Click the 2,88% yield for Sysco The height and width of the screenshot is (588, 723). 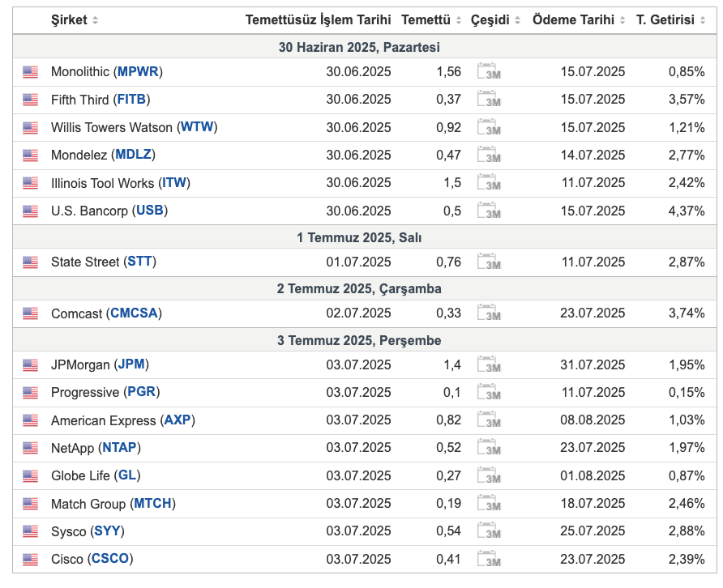point(687,530)
